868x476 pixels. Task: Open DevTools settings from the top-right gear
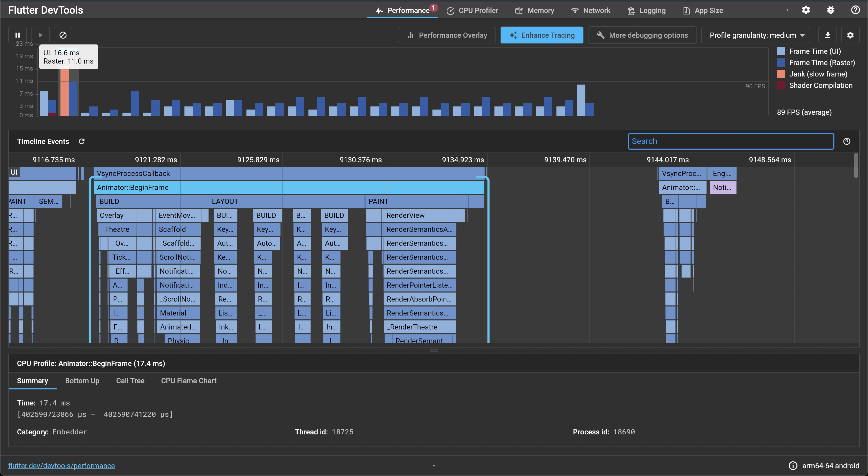(x=806, y=10)
